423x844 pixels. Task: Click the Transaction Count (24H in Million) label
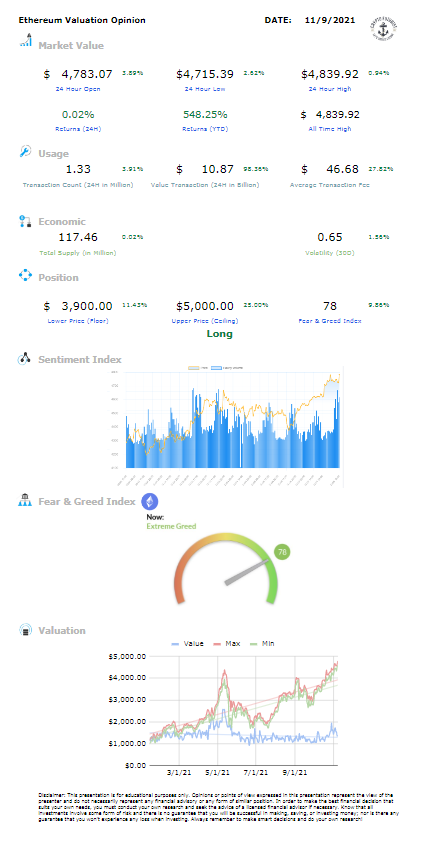(78, 185)
